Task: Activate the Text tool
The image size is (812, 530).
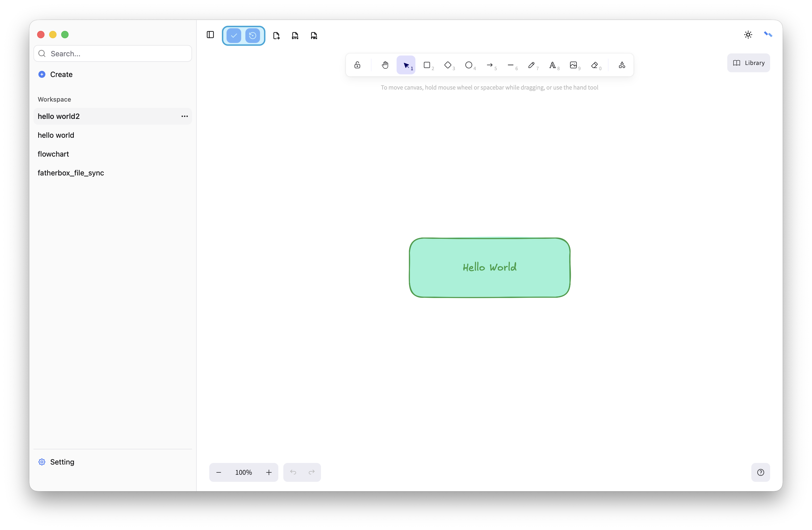Action: click(x=552, y=65)
